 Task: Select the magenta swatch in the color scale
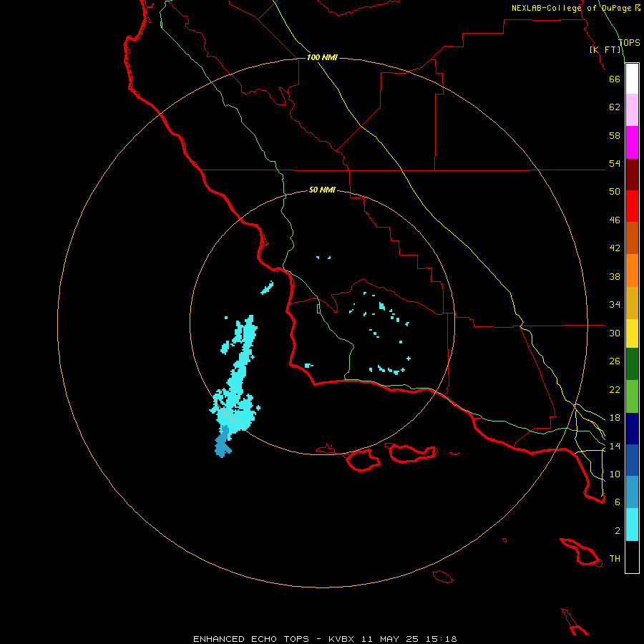tap(632, 142)
